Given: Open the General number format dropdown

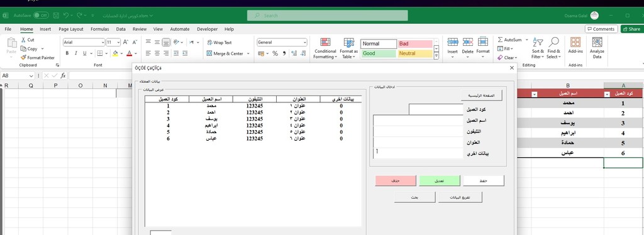Looking at the screenshot, I should [x=304, y=42].
